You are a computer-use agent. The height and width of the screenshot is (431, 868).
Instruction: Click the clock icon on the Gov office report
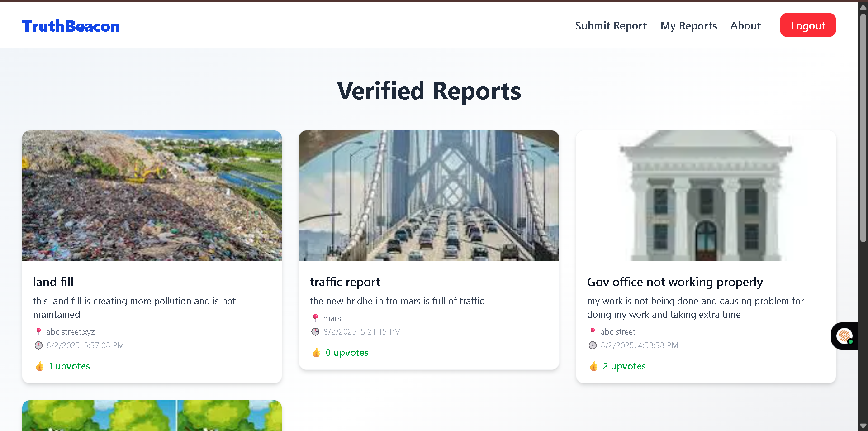point(593,345)
